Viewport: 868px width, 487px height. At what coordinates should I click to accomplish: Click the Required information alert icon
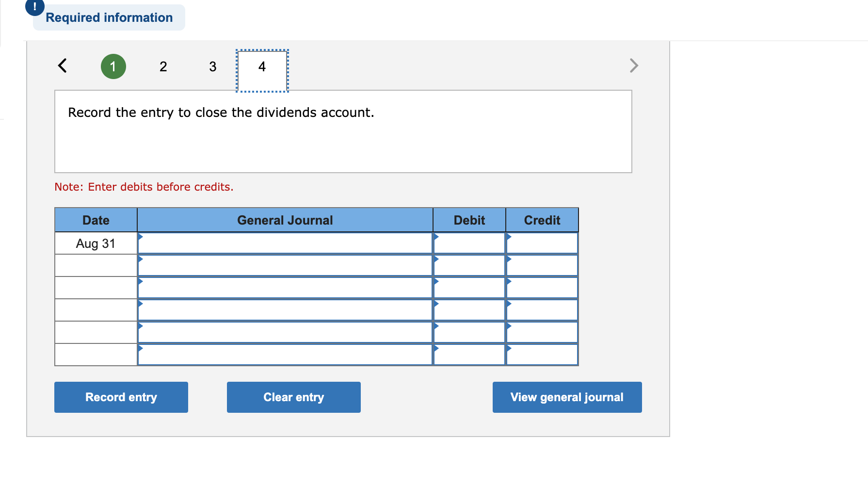[x=34, y=7]
